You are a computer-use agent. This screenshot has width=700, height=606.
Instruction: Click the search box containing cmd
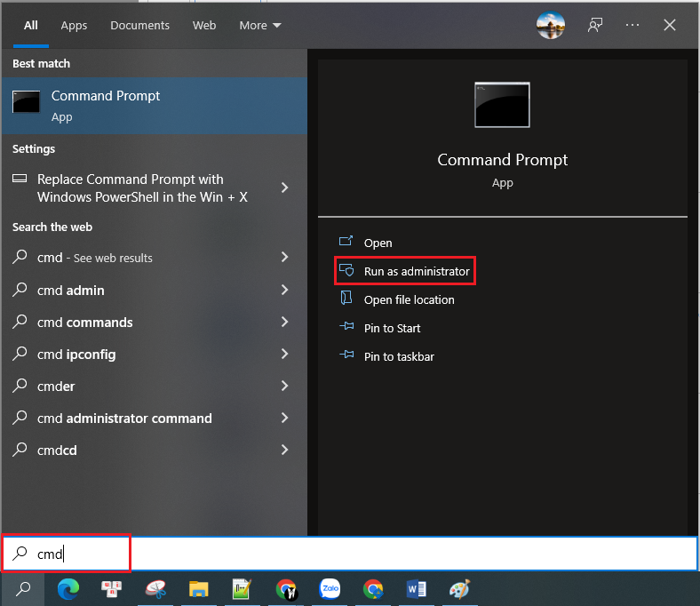tap(355, 554)
